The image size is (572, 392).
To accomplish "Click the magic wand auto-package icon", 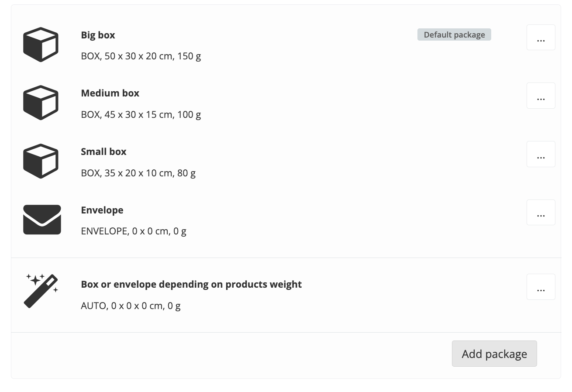I will pos(41,291).
